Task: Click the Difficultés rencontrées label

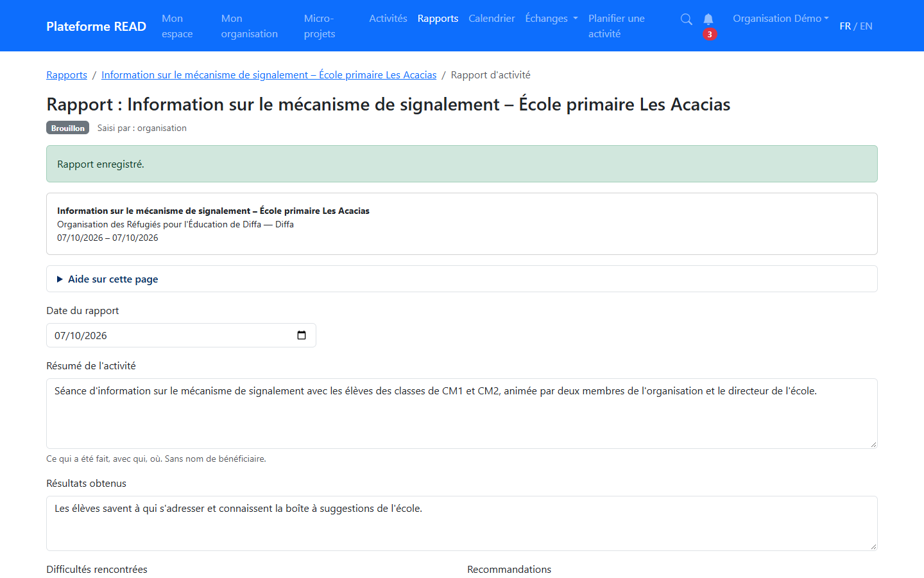Action: point(97,570)
